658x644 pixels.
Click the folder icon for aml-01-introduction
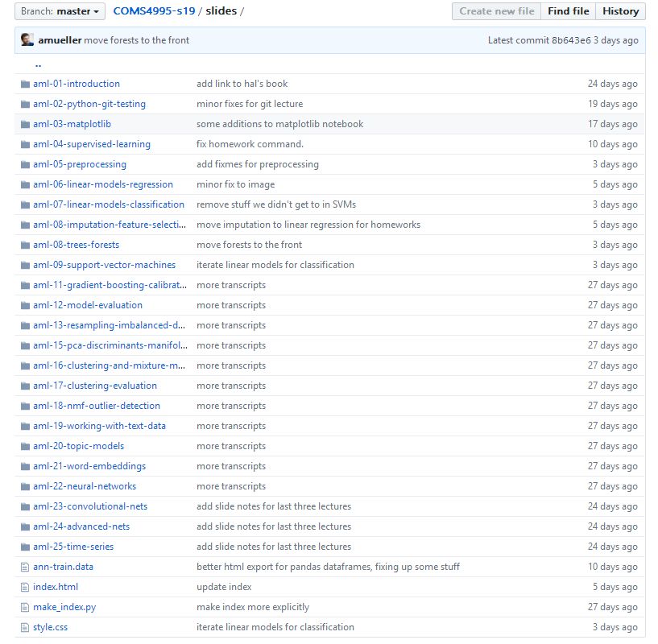click(x=24, y=84)
